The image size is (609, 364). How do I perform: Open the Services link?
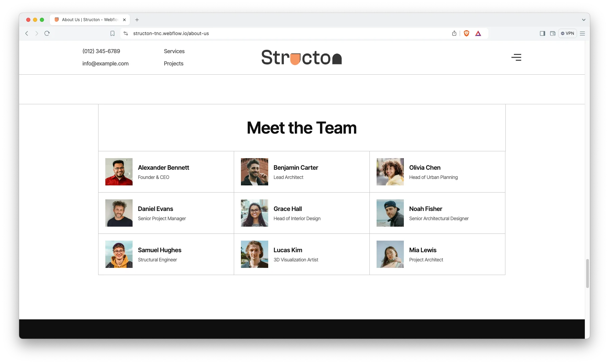coord(174,51)
